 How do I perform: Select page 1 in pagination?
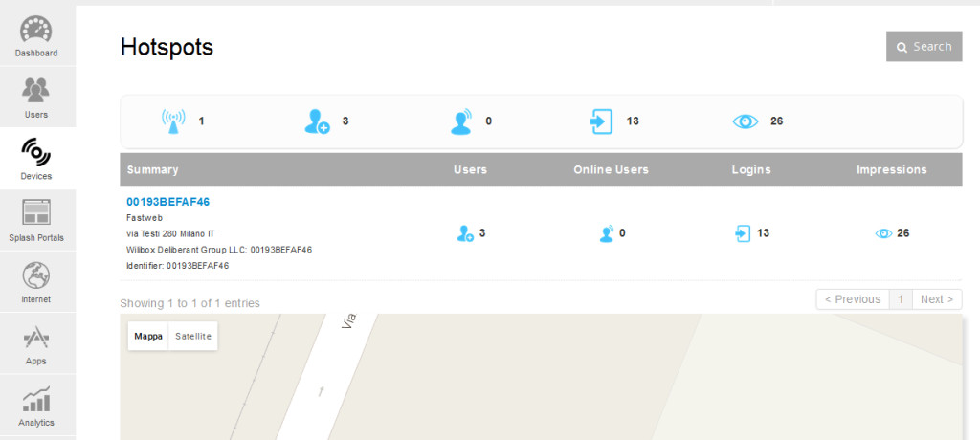pos(901,299)
